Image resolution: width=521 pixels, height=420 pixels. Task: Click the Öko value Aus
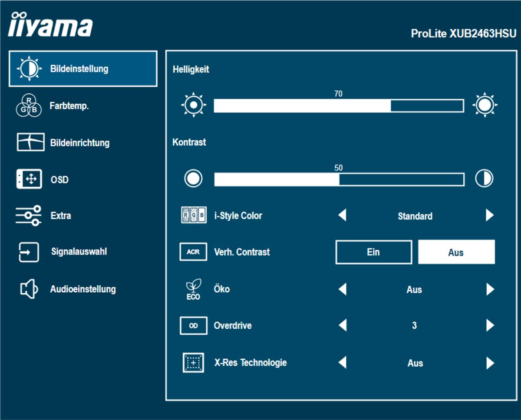coord(415,290)
